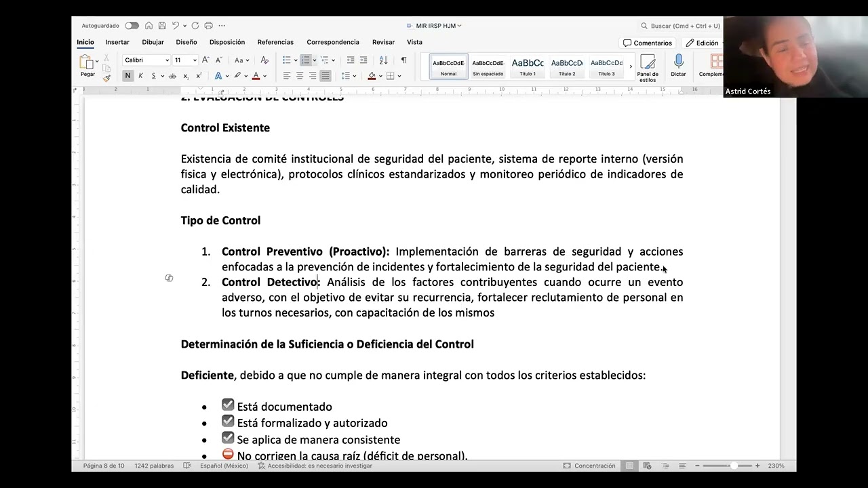
Task: Open the Referencias tab
Action: pos(275,42)
